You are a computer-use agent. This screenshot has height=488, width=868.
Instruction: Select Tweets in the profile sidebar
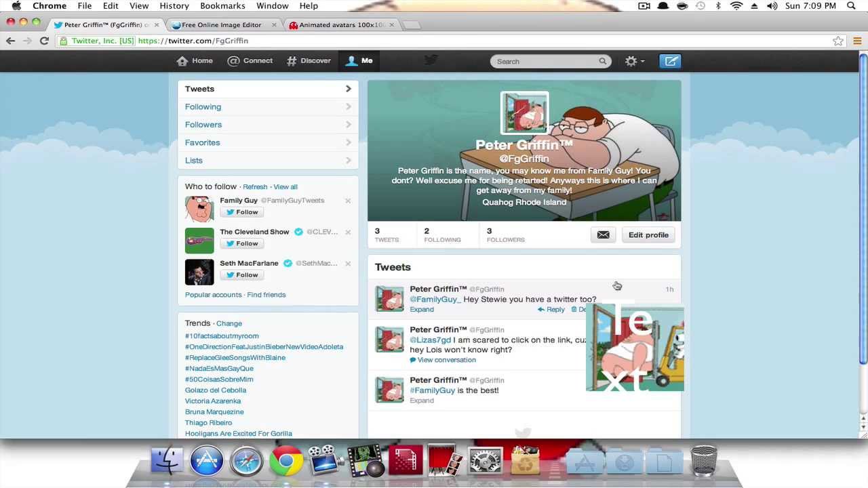point(268,89)
